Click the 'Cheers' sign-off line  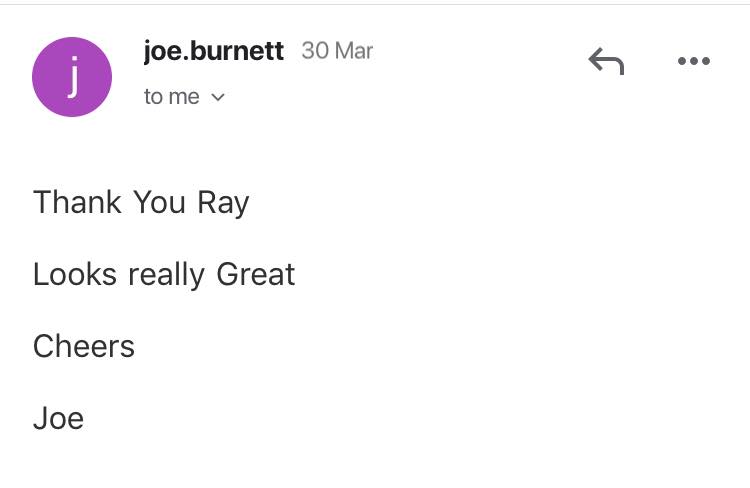pyautogui.click(x=84, y=346)
